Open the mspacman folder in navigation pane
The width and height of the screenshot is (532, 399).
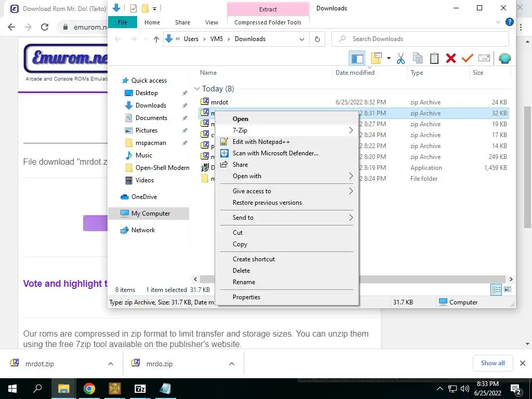[x=151, y=143]
